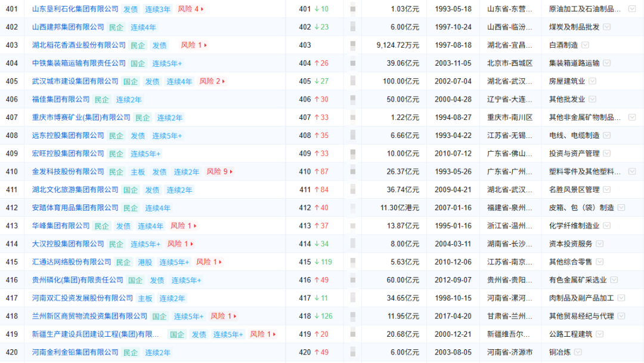
Task: Expand 风险 1 tag for 湖北稻花香酒业
Action: click(x=194, y=45)
